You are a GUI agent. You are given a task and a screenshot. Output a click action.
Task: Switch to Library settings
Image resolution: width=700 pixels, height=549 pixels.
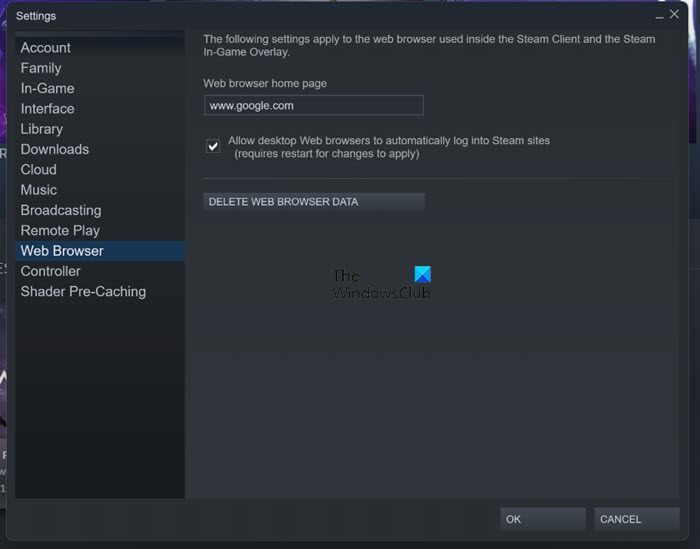(42, 129)
